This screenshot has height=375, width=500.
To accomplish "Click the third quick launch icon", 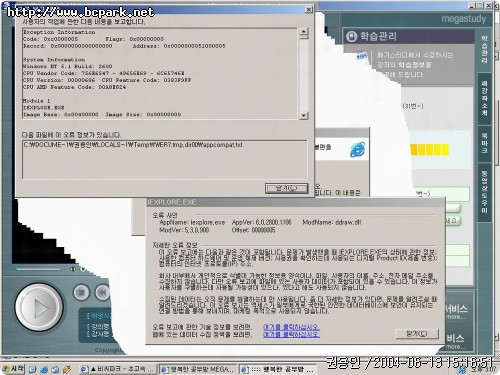I will (55, 369).
